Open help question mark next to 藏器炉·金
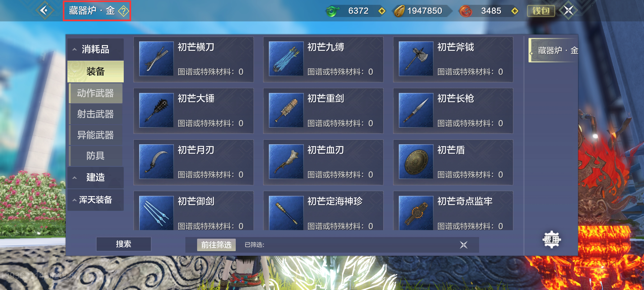Image resolution: width=644 pixels, height=290 pixels. 124,11
